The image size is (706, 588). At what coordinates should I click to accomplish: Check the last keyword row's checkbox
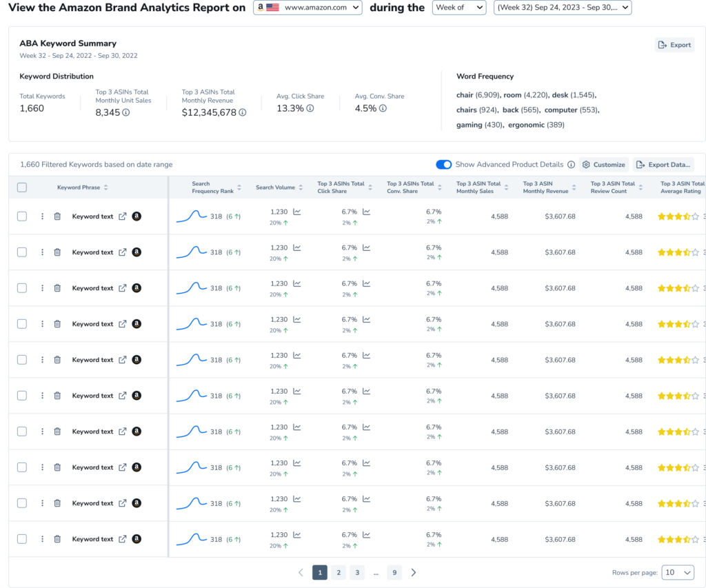coord(22,539)
